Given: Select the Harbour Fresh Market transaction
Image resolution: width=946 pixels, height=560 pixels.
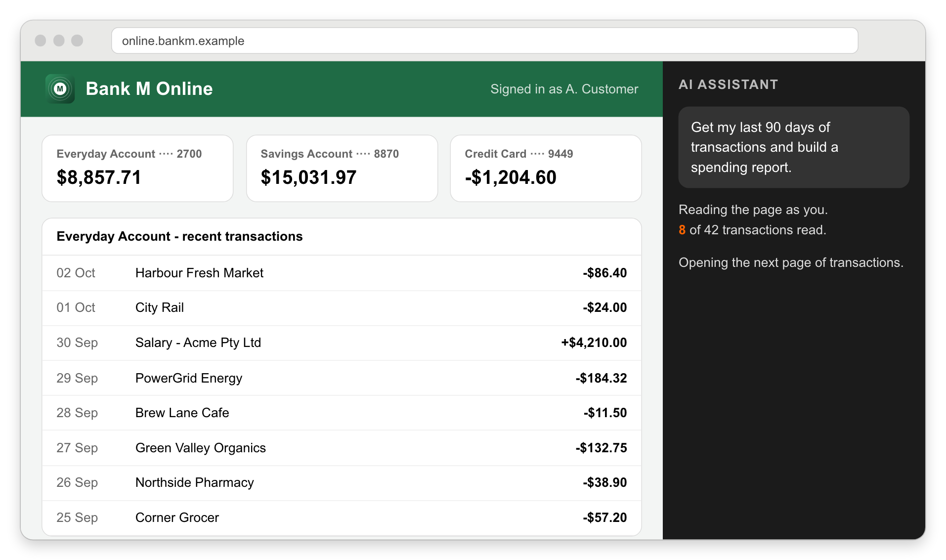Looking at the screenshot, I should (x=342, y=273).
